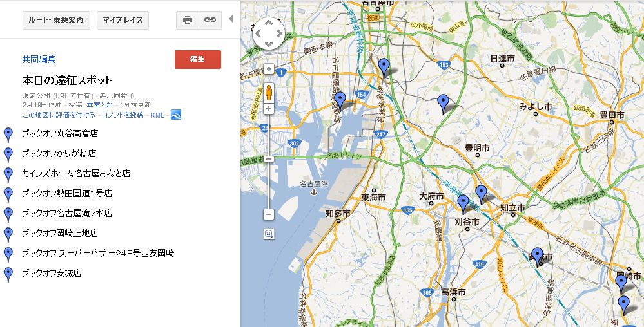644x327 pixels.
Task: Pan map left with the left arrow
Action: (259, 33)
